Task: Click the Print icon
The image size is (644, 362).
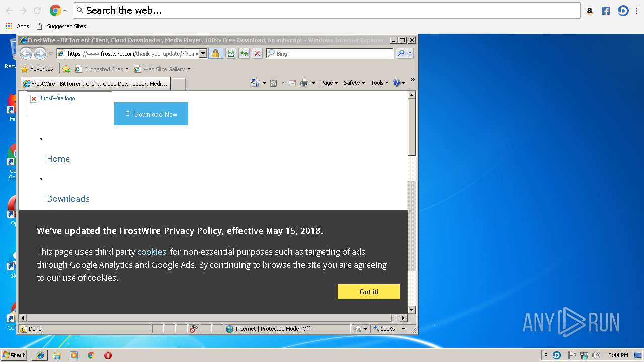Action: 304,83
